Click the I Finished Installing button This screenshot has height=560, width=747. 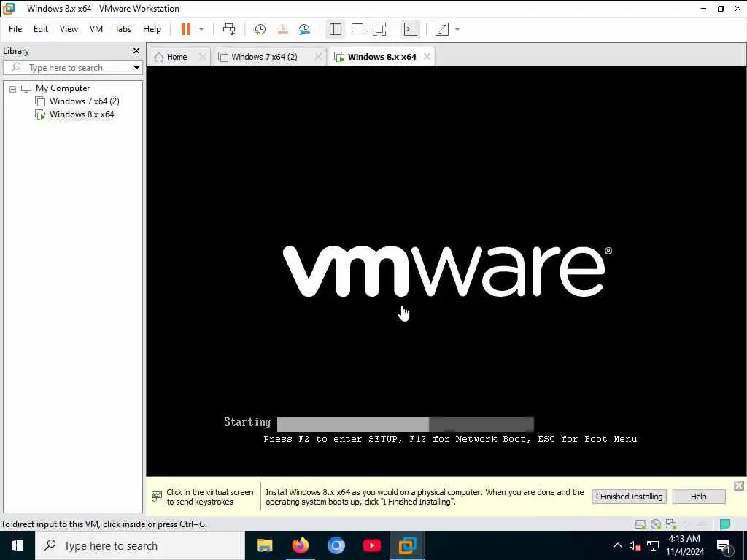point(629,497)
